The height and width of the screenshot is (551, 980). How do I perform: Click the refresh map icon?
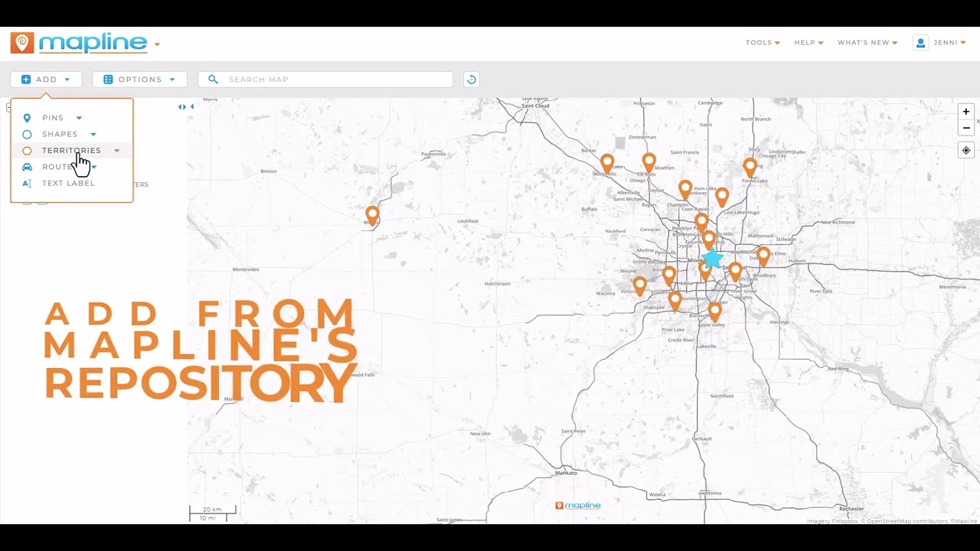(472, 80)
